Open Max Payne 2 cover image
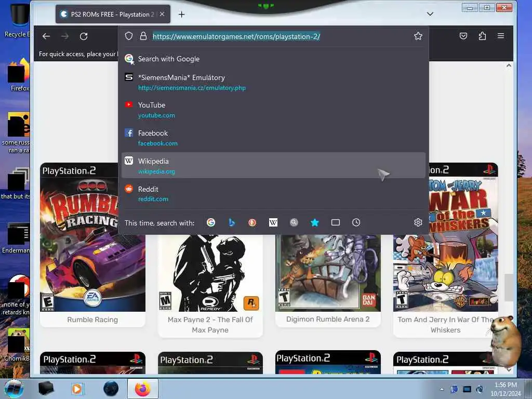Screen dimensions: 532x399 point(210,273)
